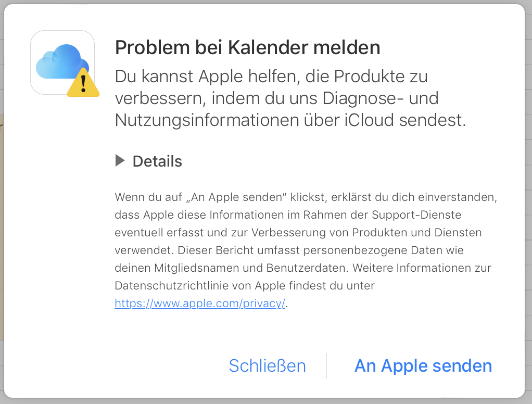Click the word Datenschutzrichtlinie in the fine print
Image resolution: width=532 pixels, height=404 pixels.
179,286
